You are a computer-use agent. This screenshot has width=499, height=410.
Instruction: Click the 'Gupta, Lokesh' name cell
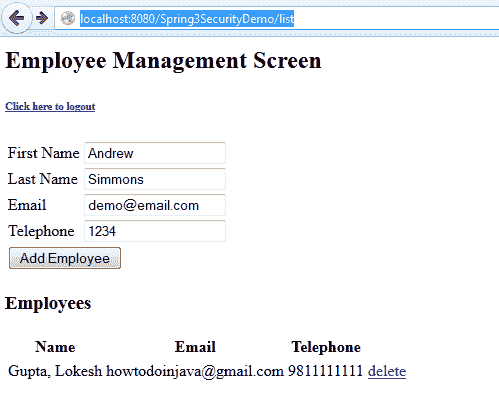click(55, 371)
